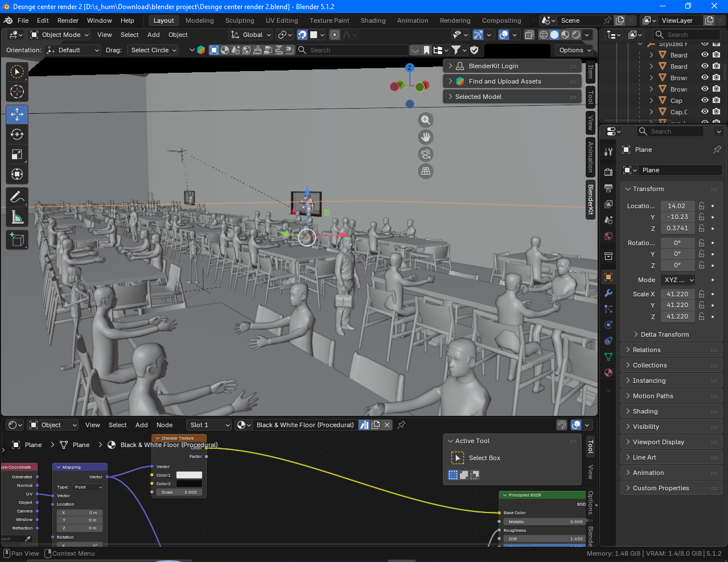Viewport: 728px width, 562px height.
Task: Toggle camera view icon in viewport
Action: tap(426, 154)
